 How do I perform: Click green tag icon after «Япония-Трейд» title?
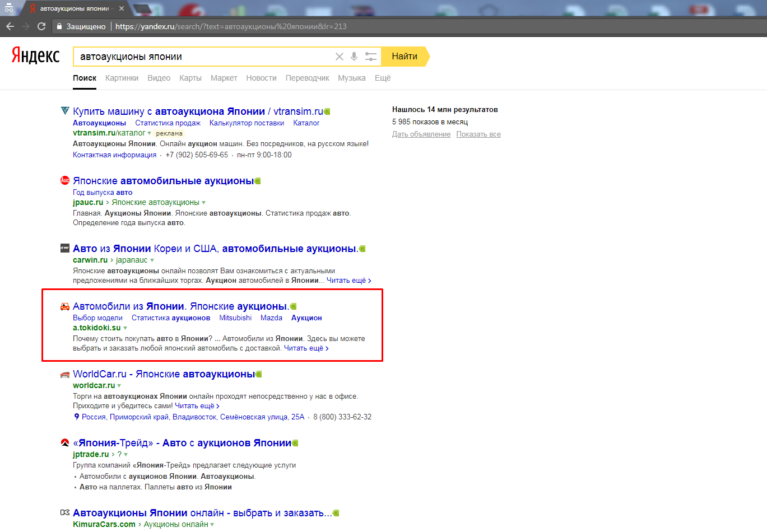[x=295, y=443]
